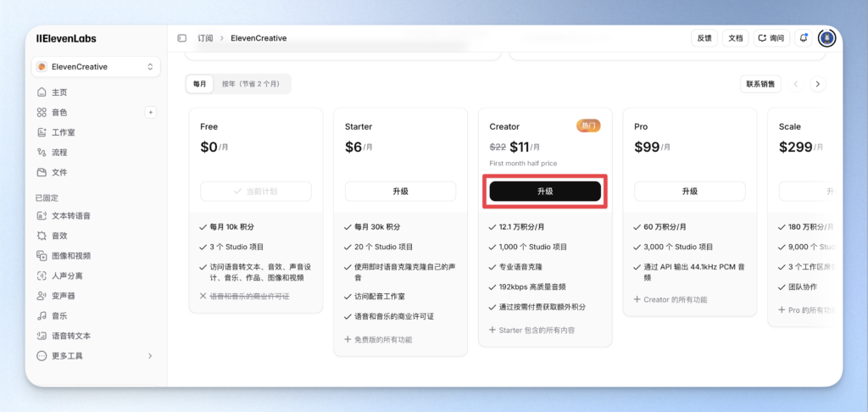Viewport: 868px width, 412px height.
Task: Open 主页 in the sidebar
Action: (96, 92)
